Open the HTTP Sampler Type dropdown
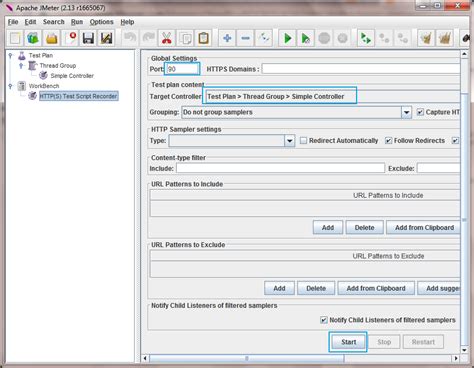Screen dimensions: 474x368 290,141
